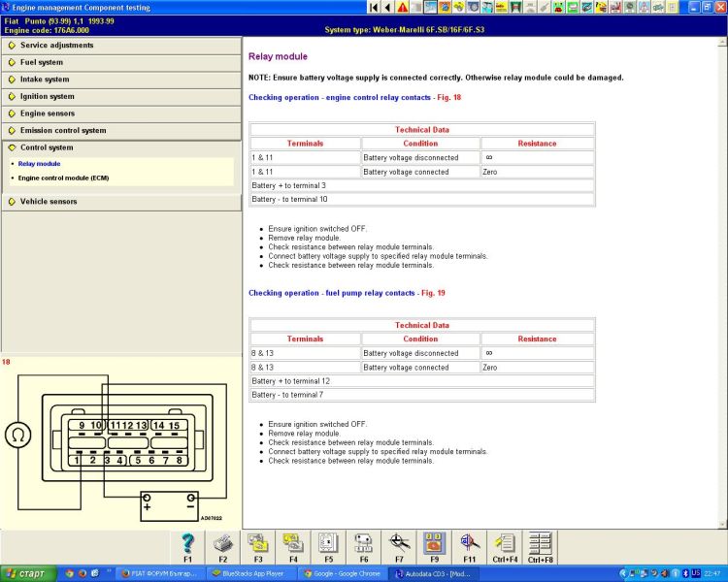Expand the Ignition system section

click(47, 97)
